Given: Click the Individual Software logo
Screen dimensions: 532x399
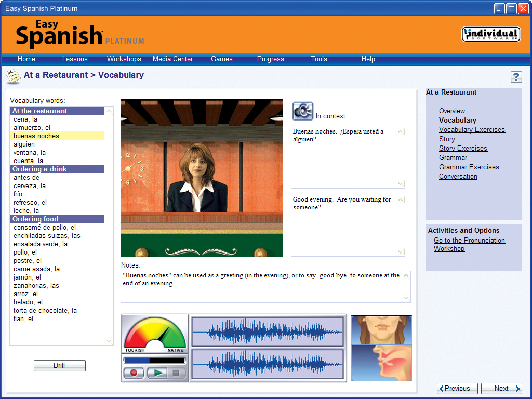Looking at the screenshot, I should (490, 33).
